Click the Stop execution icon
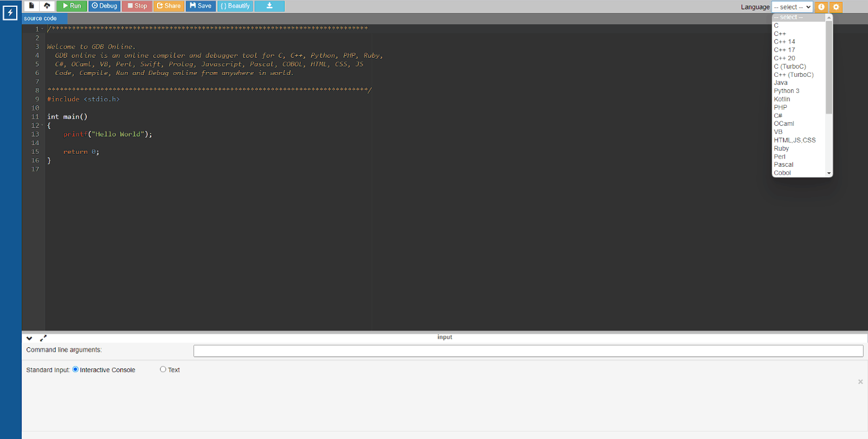Image resolution: width=868 pixels, height=439 pixels. (136, 6)
